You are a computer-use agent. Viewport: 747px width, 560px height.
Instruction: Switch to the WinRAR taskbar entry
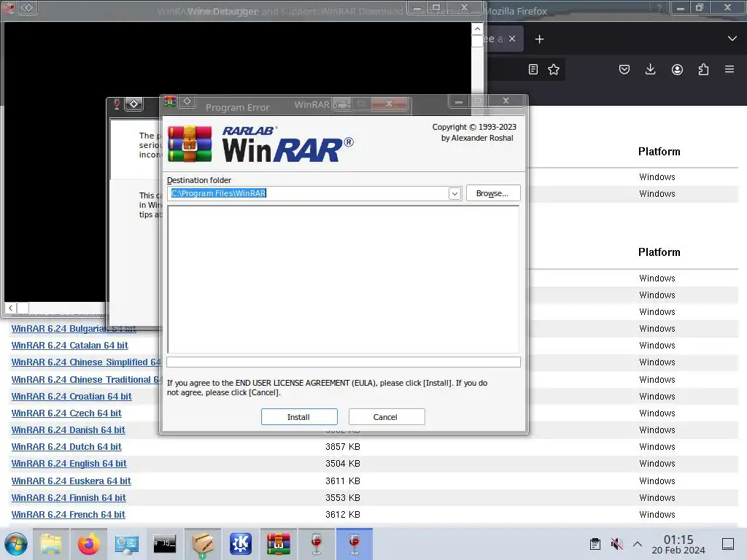click(278, 544)
